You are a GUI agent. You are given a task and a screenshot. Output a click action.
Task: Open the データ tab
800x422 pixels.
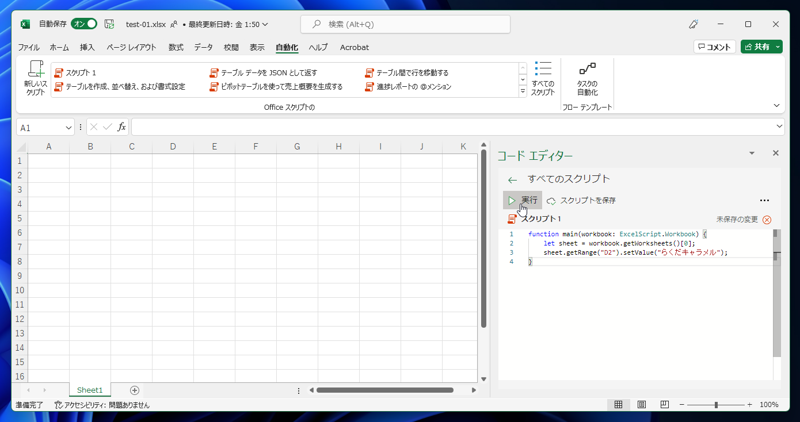tap(203, 47)
